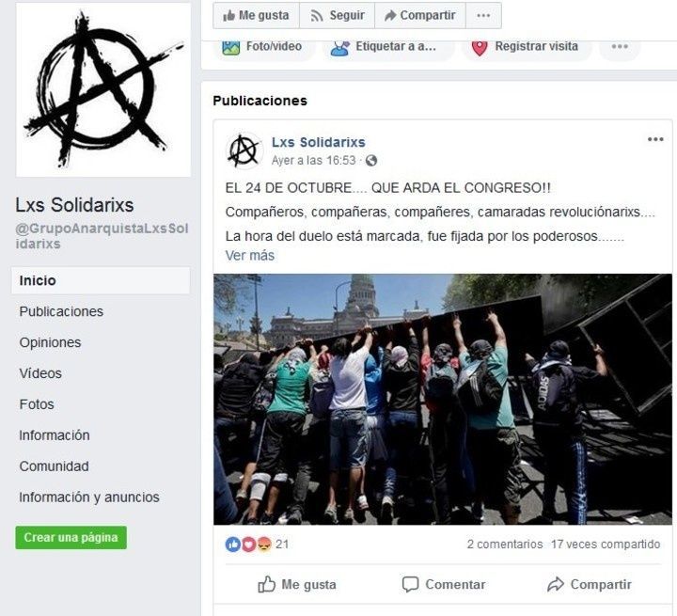Open the Fotos section in sidebar
677x616 pixels.
37,404
